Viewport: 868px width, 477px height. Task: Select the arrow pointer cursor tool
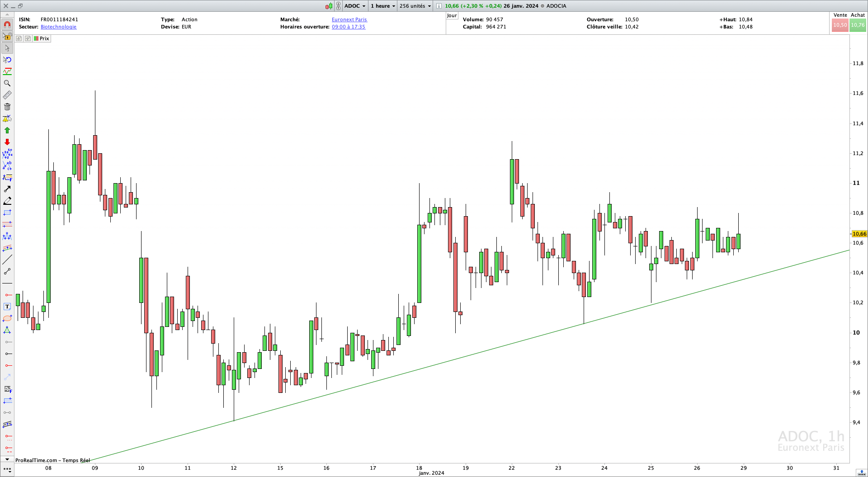point(7,48)
